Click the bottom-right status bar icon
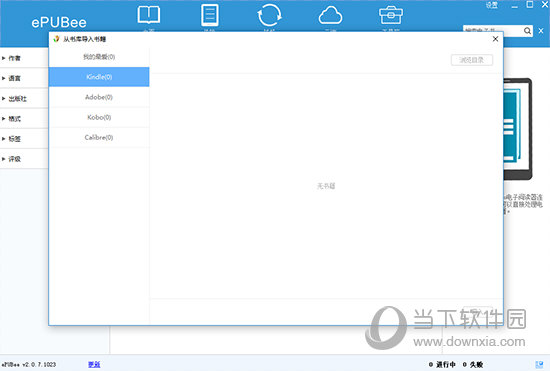 click(539, 365)
